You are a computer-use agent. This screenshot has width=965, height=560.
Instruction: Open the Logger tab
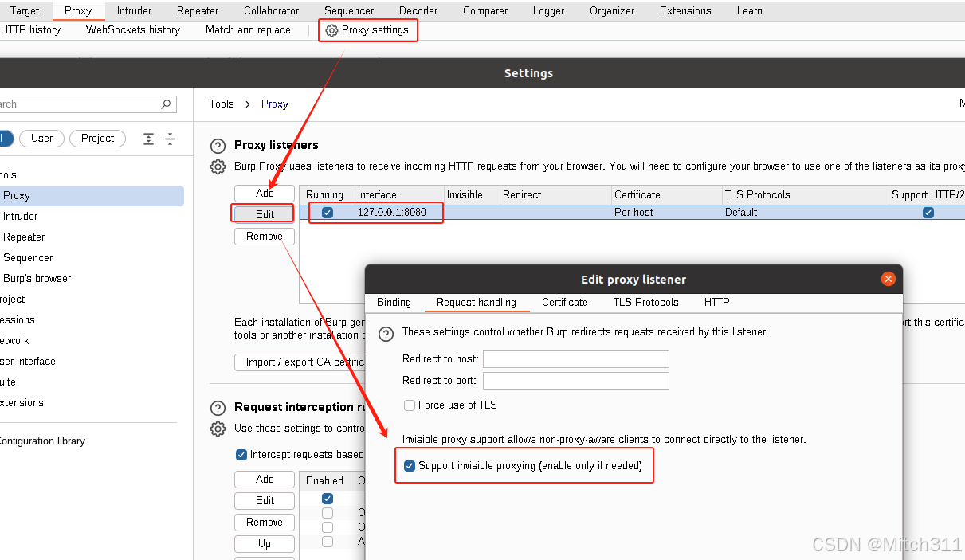[x=548, y=11]
